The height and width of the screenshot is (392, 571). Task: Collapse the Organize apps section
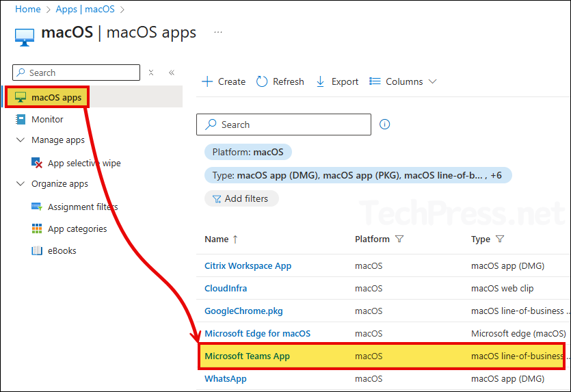[x=21, y=183]
